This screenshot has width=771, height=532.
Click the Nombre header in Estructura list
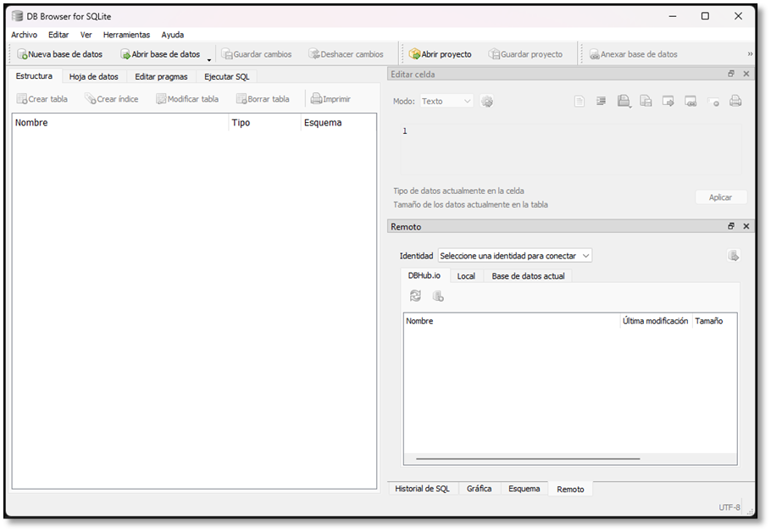(120, 123)
